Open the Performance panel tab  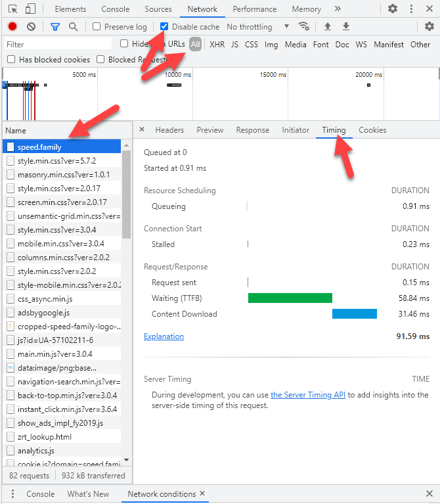point(254,9)
